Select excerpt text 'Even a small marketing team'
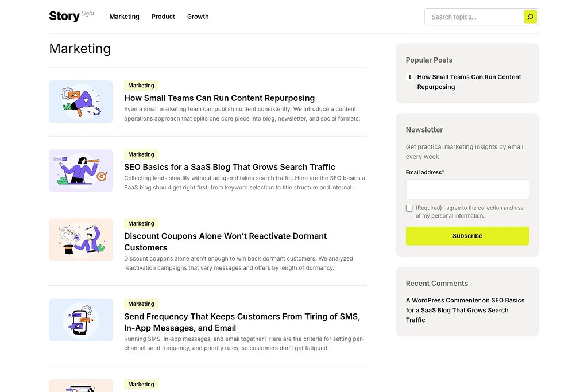588x392 pixels. click(x=161, y=110)
